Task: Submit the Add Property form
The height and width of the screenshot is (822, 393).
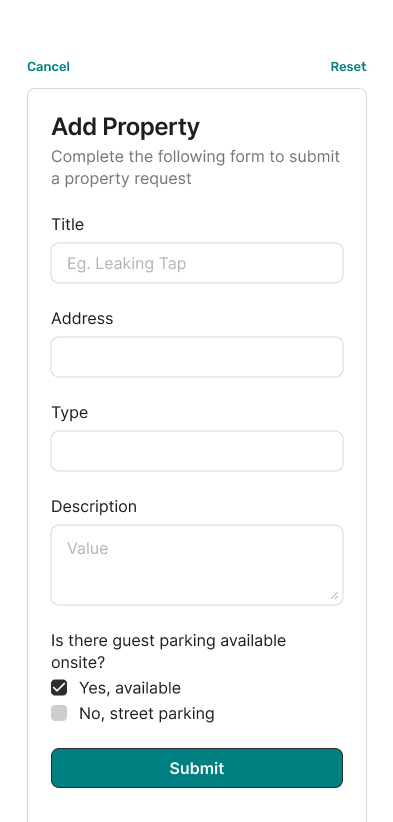Action: [x=197, y=768]
